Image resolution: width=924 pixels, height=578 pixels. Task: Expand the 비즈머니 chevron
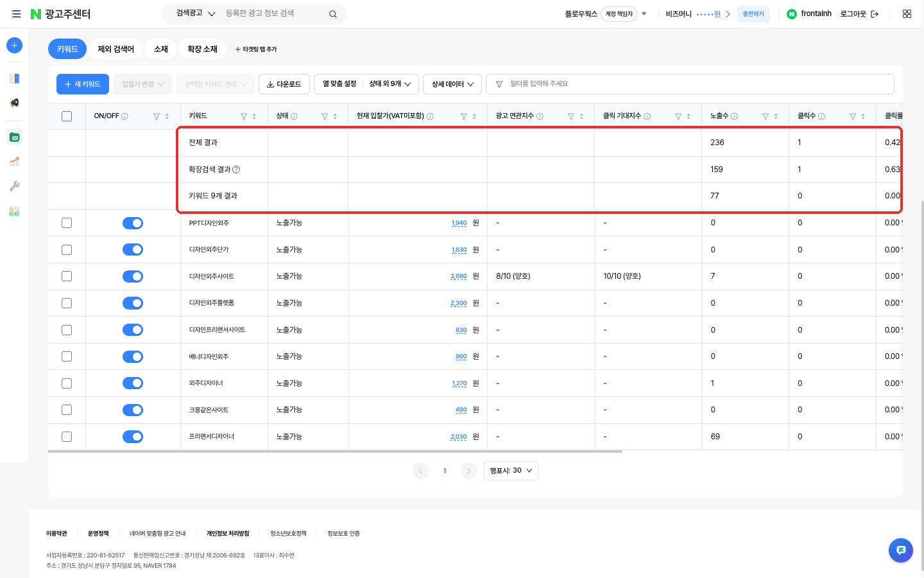728,13
